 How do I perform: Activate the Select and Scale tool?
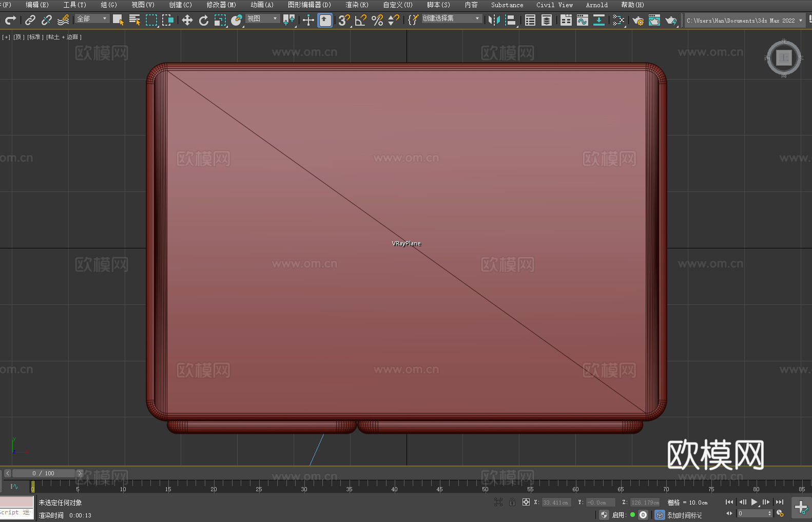click(220, 20)
